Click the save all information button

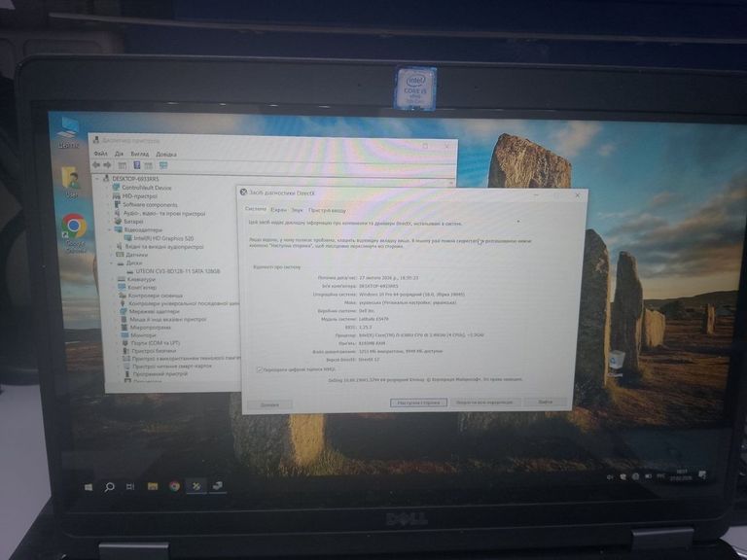click(x=484, y=402)
